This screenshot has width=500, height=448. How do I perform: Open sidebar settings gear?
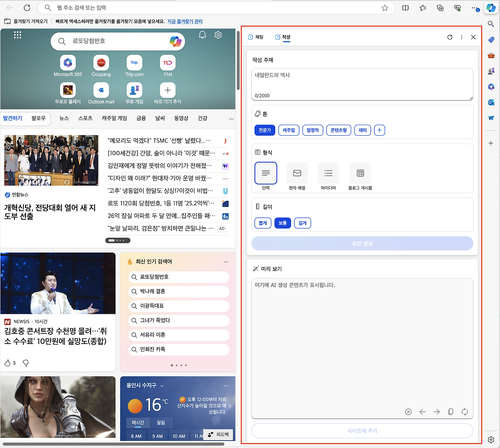[x=491, y=440]
